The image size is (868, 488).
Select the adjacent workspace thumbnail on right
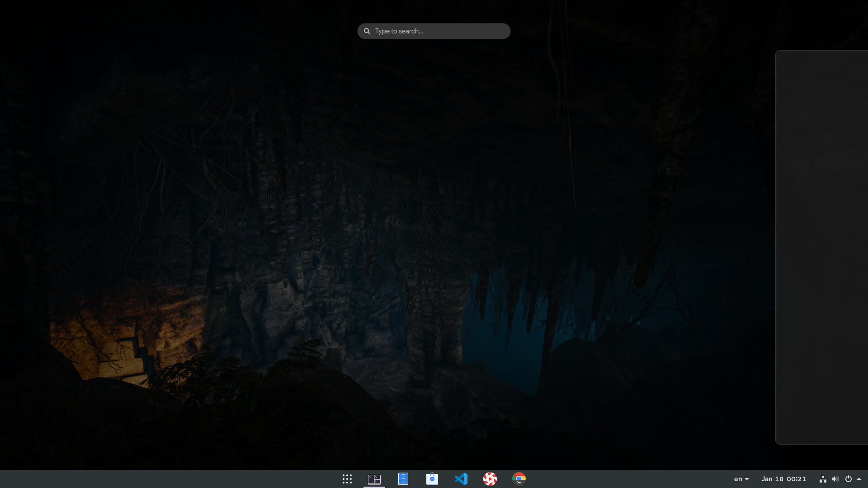(822, 247)
